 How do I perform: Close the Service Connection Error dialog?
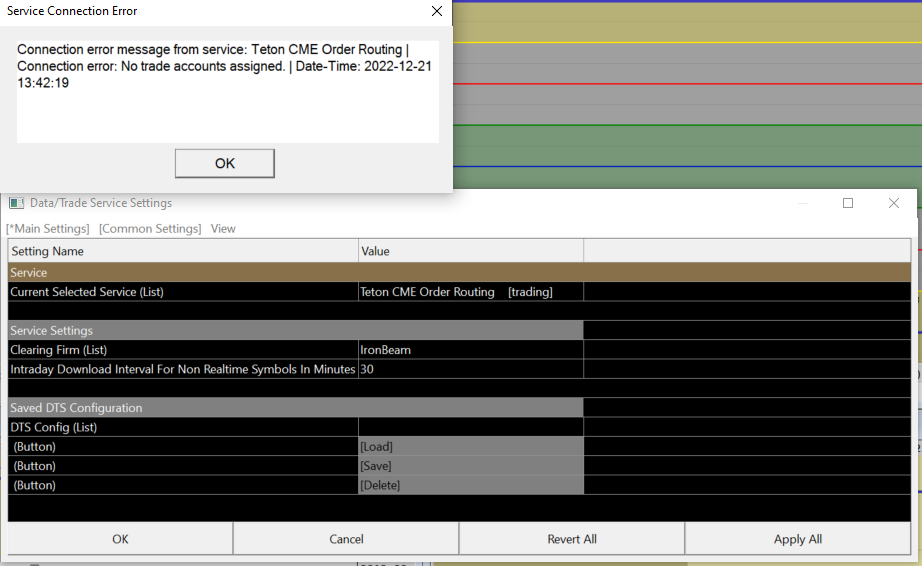(x=436, y=11)
